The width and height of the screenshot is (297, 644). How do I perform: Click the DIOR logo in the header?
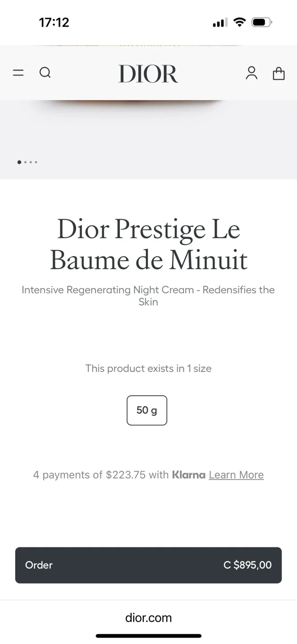click(148, 73)
